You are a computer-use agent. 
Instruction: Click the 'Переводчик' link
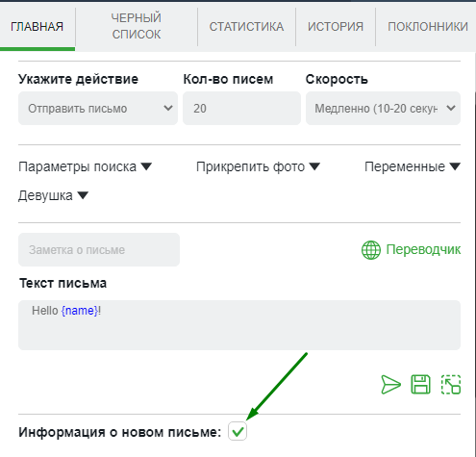point(423,249)
